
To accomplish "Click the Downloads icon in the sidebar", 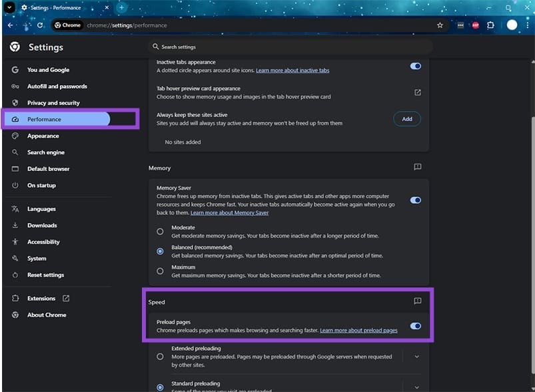I will (x=15, y=225).
